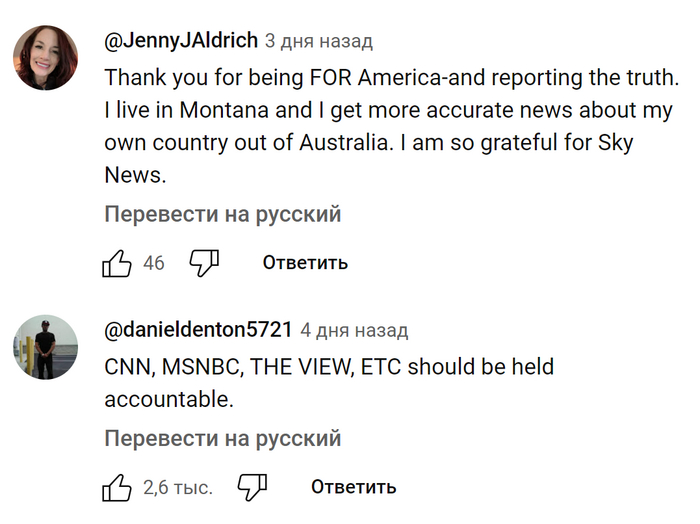Screen dimensions: 700x524
Task: Click the @danieldenton5721 username
Action: pyautogui.click(x=198, y=329)
